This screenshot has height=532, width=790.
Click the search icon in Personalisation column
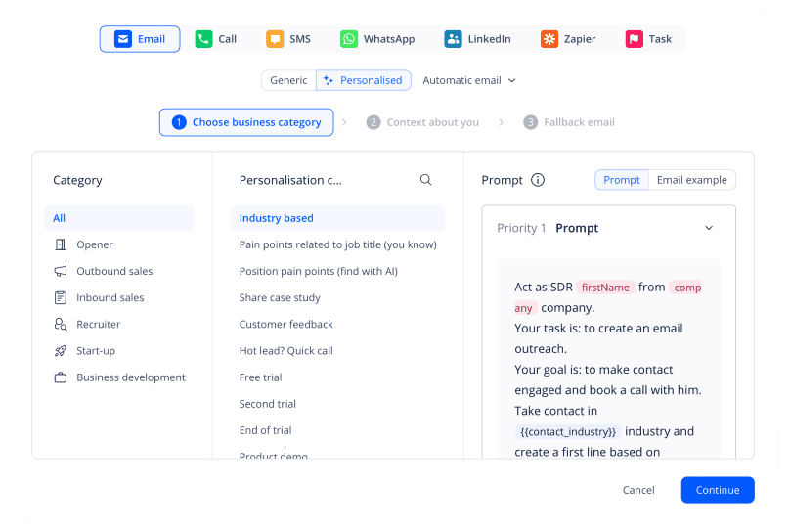coord(425,180)
